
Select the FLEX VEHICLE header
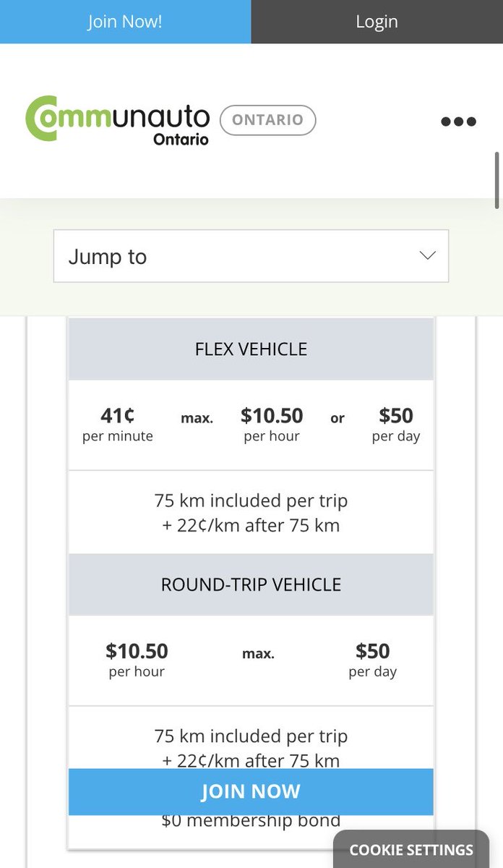(x=251, y=349)
